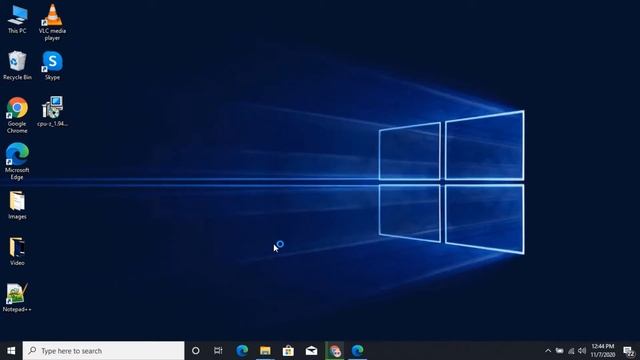Open Microsoft Store from the taskbar
The height and width of the screenshot is (360, 640).
[288, 351]
